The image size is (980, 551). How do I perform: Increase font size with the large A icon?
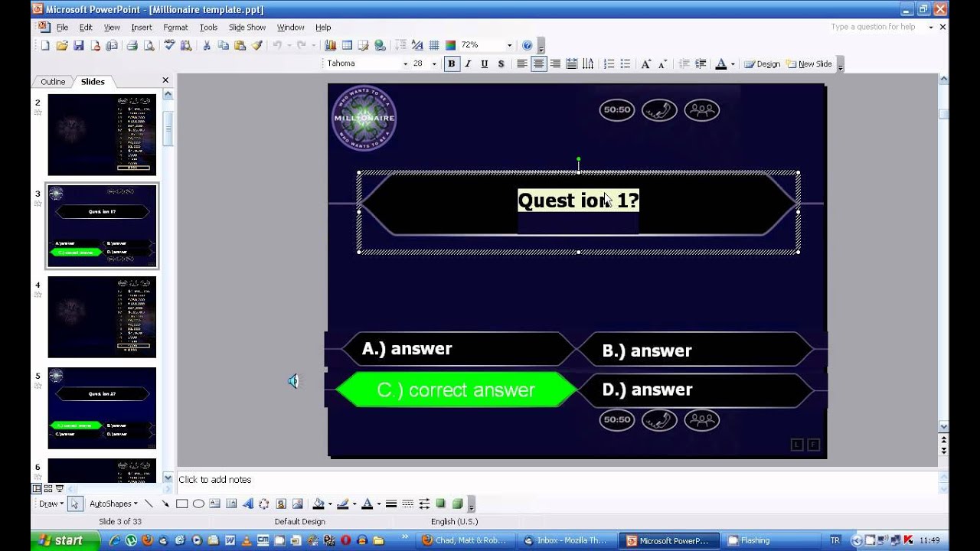[646, 64]
